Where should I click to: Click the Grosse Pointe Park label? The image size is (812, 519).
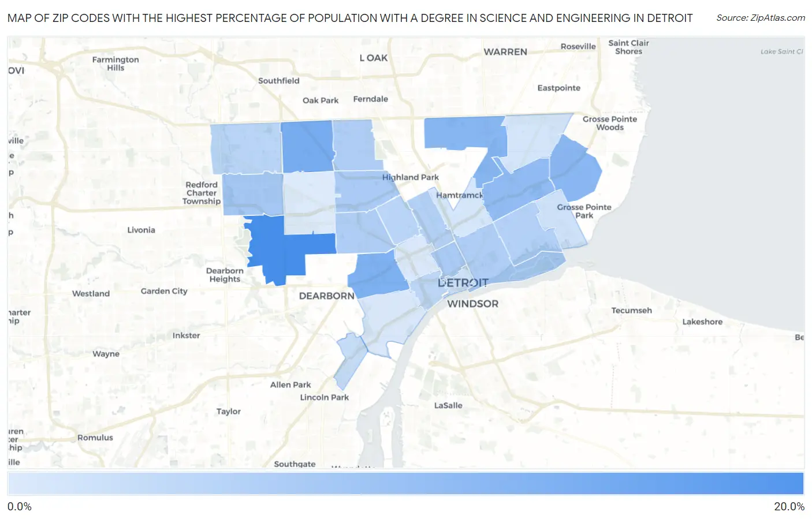click(x=584, y=211)
